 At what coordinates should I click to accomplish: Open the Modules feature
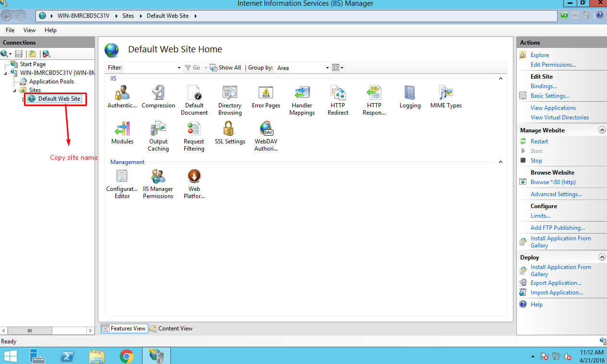click(x=122, y=133)
